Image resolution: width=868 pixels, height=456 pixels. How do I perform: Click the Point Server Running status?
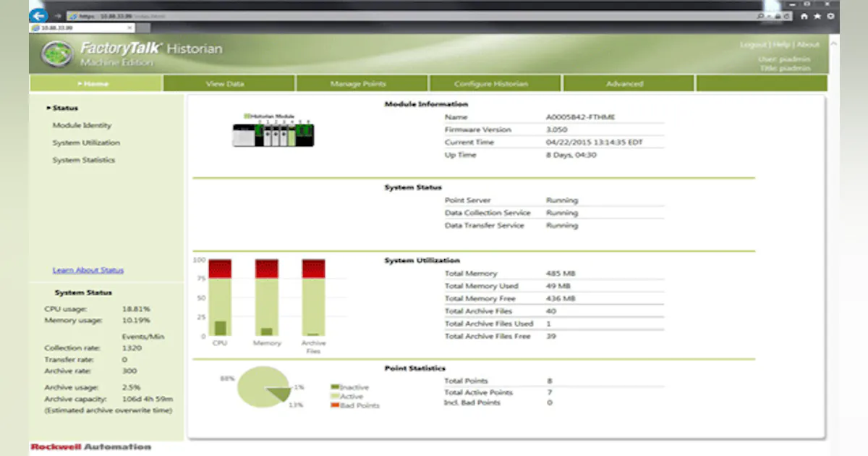click(x=562, y=200)
